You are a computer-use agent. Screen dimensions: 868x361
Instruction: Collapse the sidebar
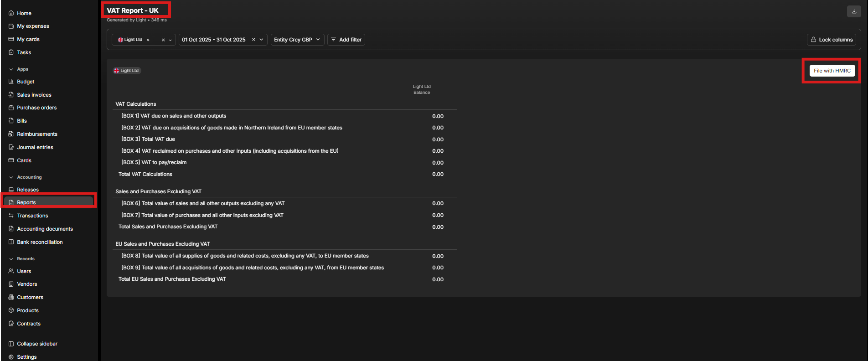click(33, 344)
